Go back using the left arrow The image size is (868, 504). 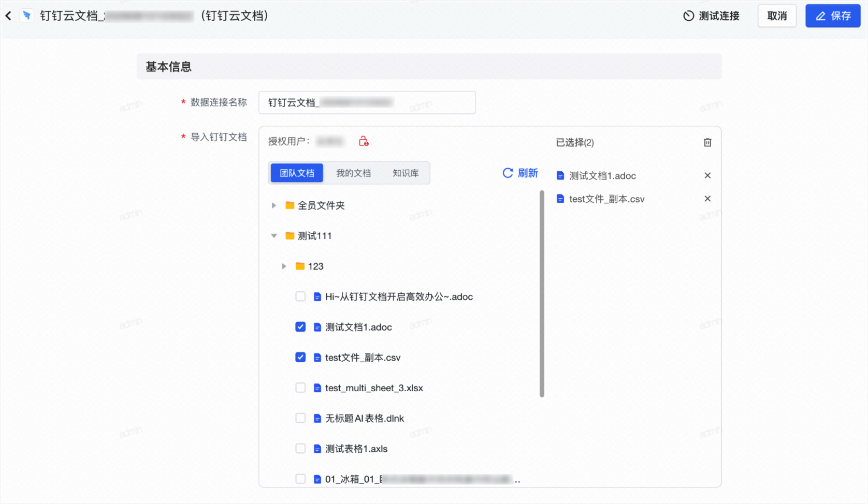8,16
